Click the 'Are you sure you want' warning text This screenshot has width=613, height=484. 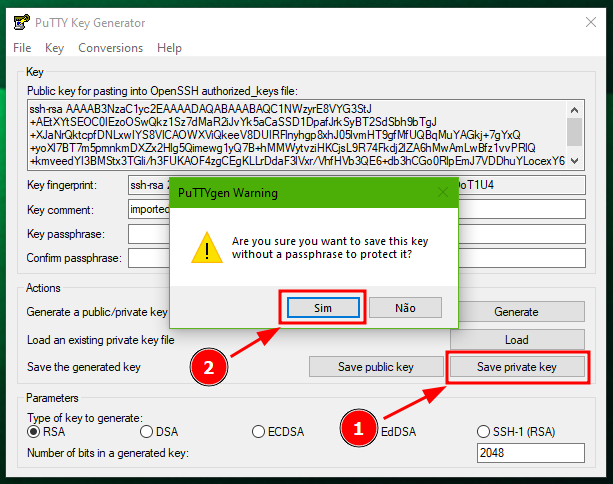330,247
